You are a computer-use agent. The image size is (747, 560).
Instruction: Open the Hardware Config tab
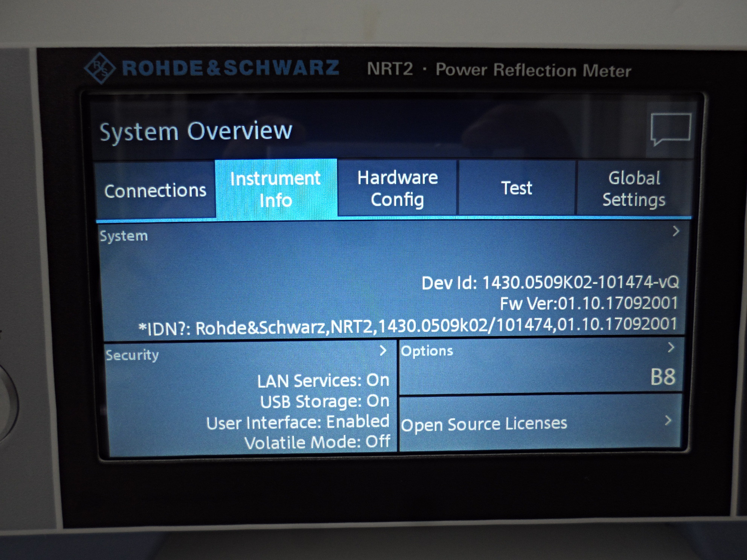pos(397,189)
